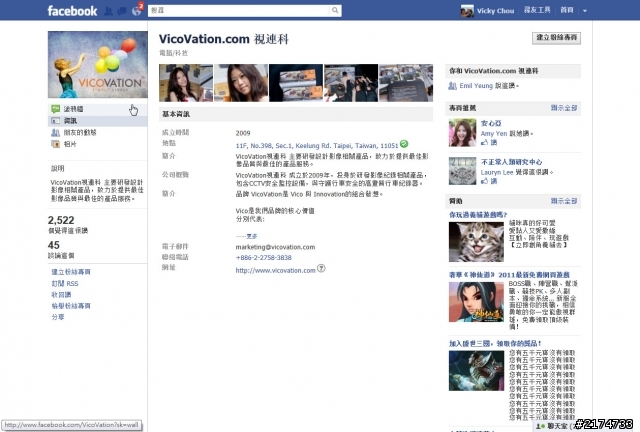Open the 45 talking about this count
The width and height of the screenshot is (640, 432).
tap(54, 245)
